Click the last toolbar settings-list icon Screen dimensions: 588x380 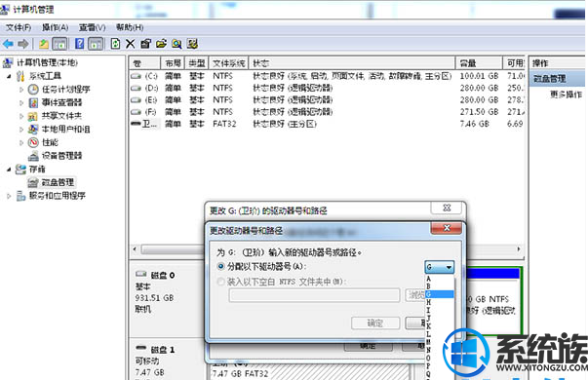pos(192,44)
